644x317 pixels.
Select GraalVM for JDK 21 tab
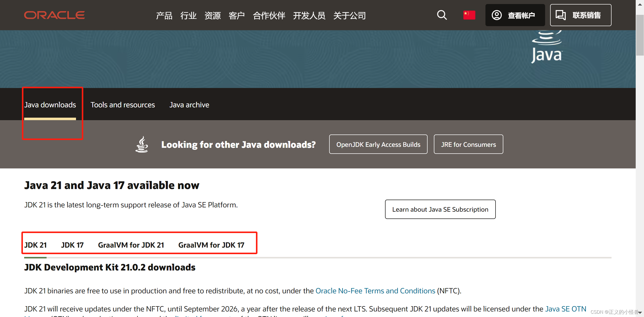pyautogui.click(x=131, y=245)
